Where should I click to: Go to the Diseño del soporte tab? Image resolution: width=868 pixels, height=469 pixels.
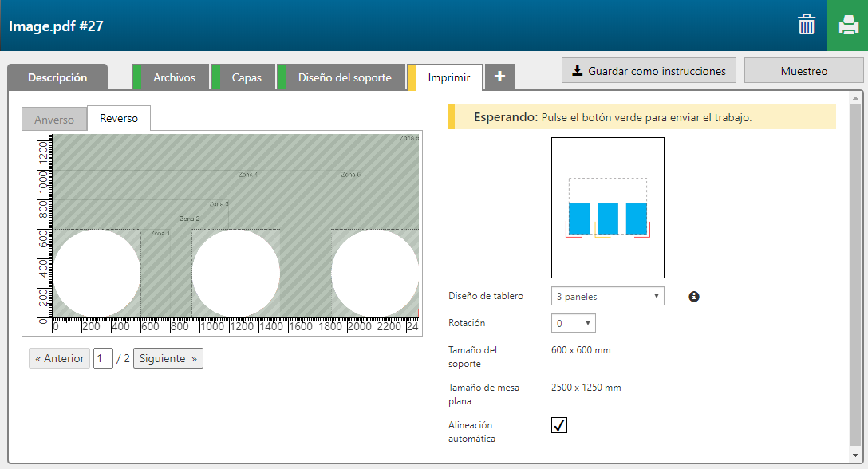345,77
